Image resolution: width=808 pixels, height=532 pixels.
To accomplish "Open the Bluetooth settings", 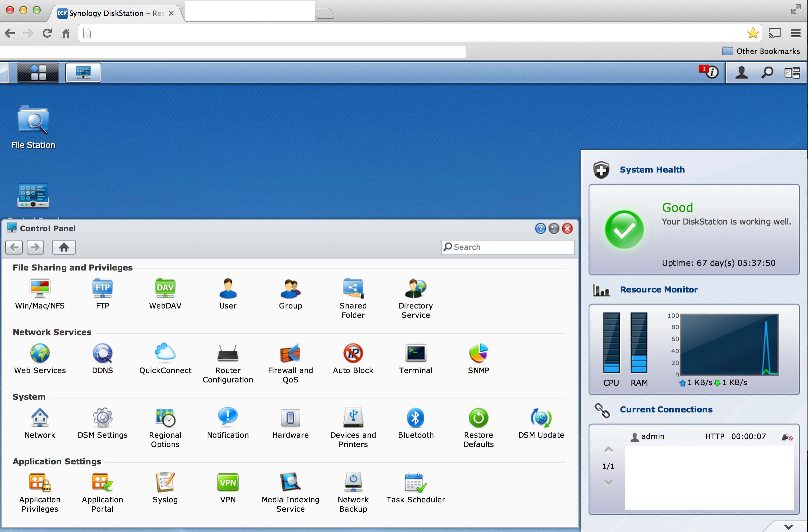I will (415, 418).
